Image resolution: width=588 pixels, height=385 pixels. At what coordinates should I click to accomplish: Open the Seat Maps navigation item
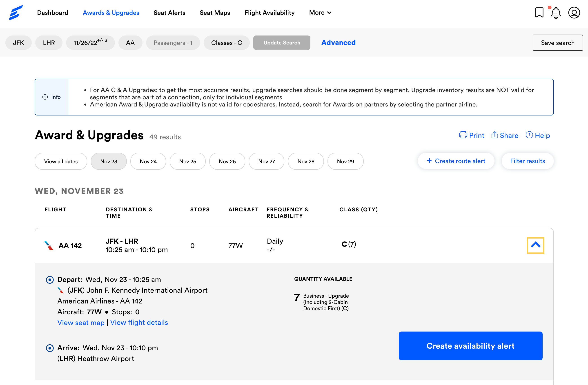click(215, 13)
